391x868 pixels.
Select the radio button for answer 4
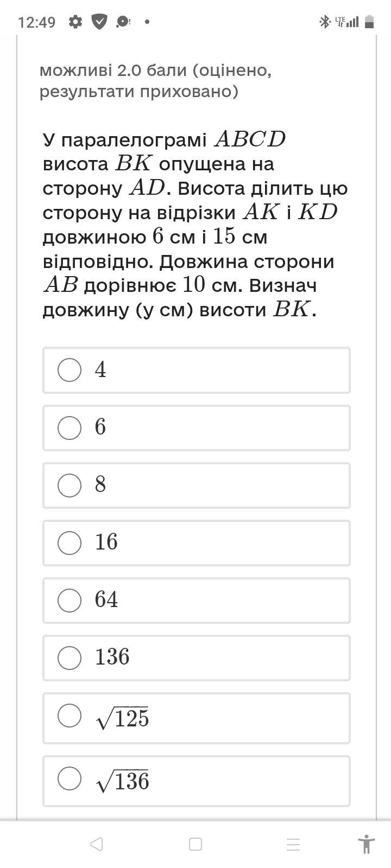[70, 370]
